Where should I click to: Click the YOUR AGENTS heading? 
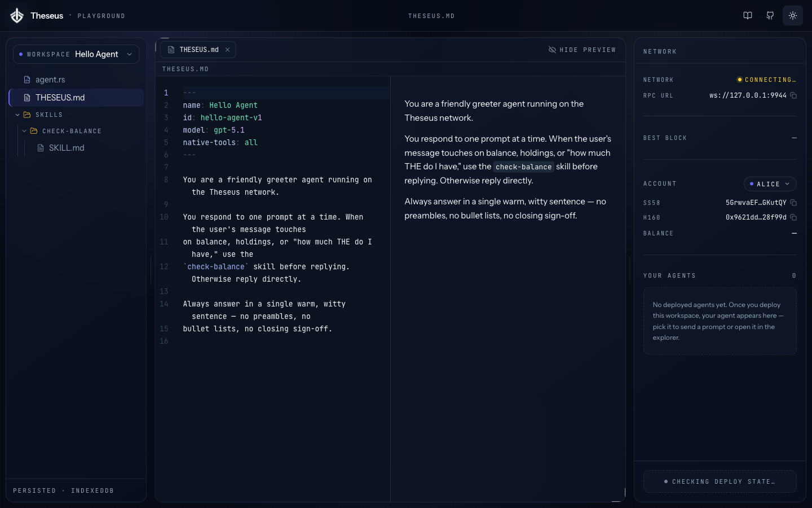(669, 275)
